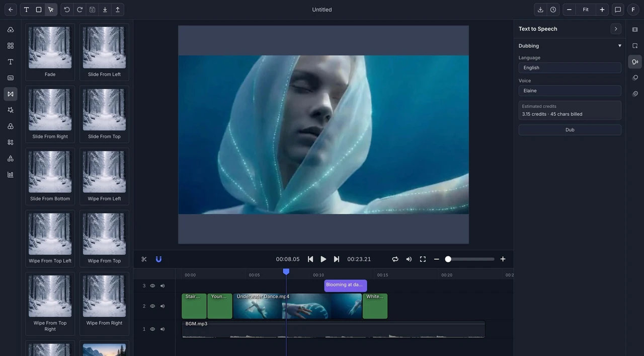Viewport: 644px width, 356px height.
Task: Select the rectangle shape tool
Action: click(x=39, y=10)
